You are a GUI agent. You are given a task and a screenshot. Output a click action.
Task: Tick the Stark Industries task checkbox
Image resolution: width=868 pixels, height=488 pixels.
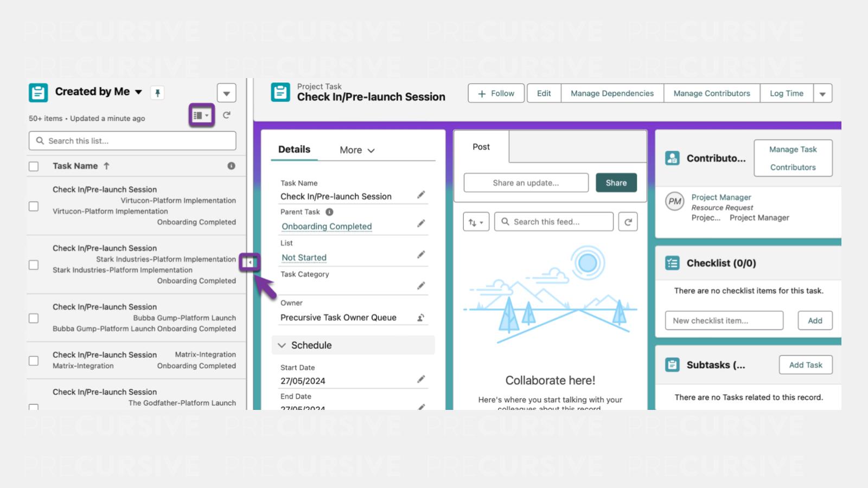pyautogui.click(x=34, y=265)
